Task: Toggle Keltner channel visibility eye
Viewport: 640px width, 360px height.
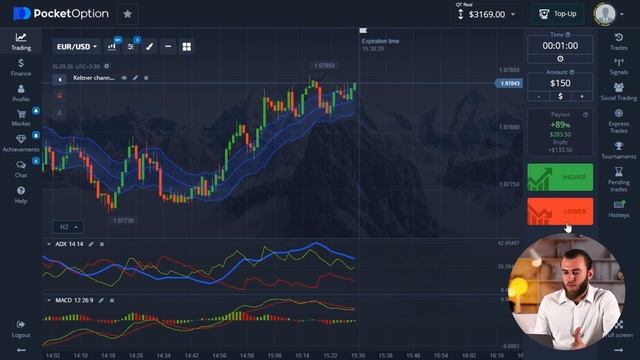Action: point(124,78)
